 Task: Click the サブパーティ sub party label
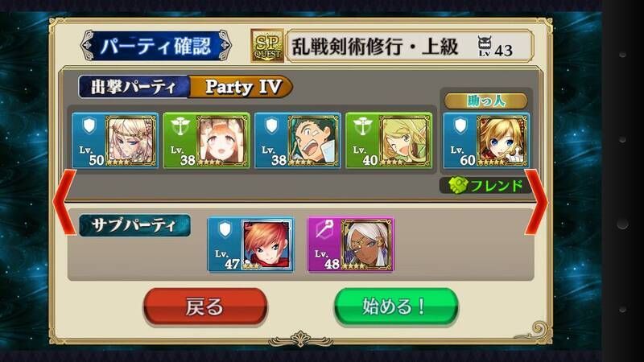click(x=134, y=225)
